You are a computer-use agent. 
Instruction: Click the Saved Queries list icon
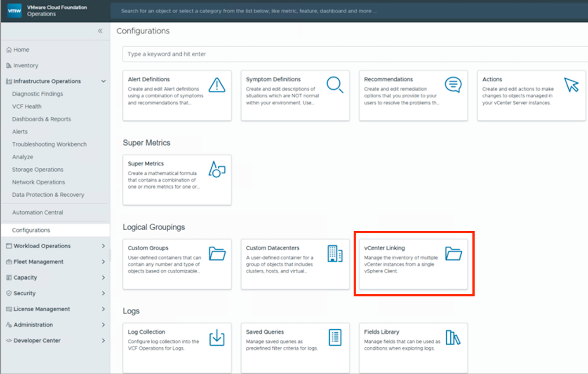pyautogui.click(x=335, y=337)
